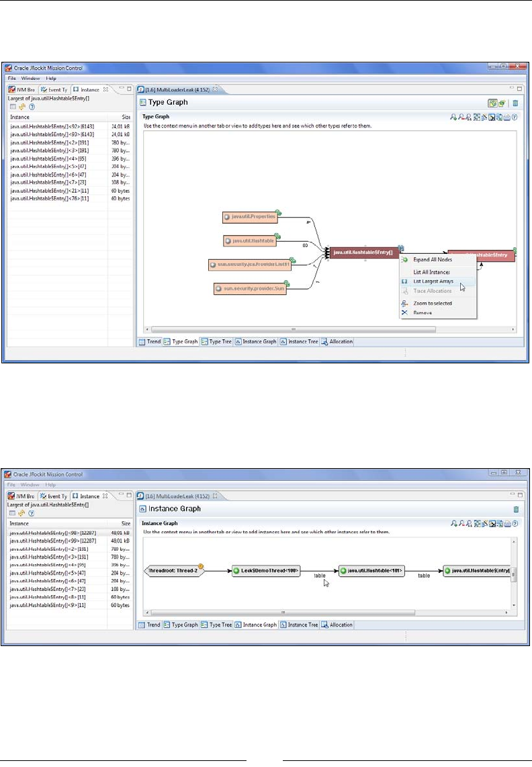532x767 pixels.
Task: Select Hashtable$Entry[]<76>[11] row in upper list
Action: [69, 199]
